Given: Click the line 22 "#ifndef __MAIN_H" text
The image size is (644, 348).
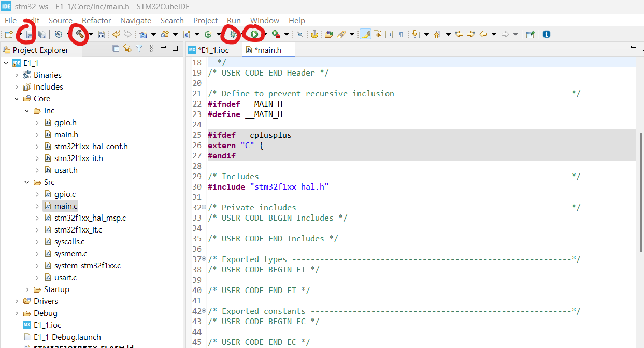Looking at the screenshot, I should pyautogui.click(x=245, y=104).
